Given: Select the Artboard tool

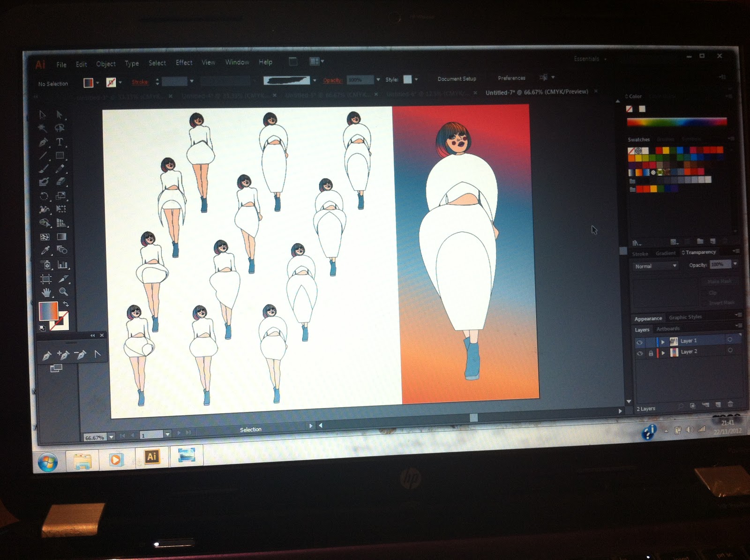Looking at the screenshot, I should (46, 279).
